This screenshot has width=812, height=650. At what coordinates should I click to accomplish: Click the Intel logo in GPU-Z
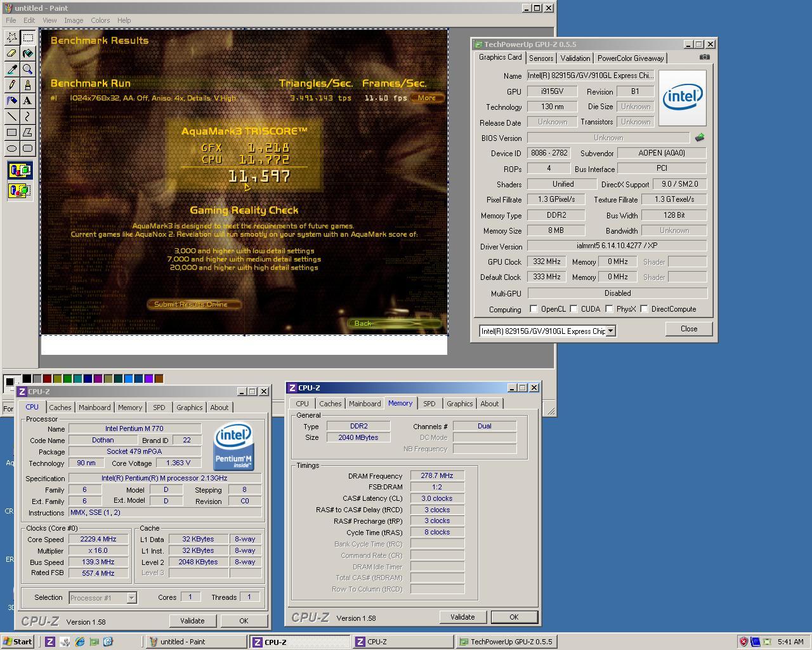(x=683, y=97)
